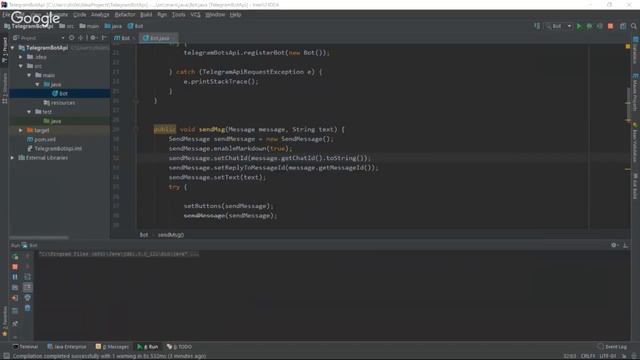
Task: Collapse the TelegramBotApi root node
Action: pos(13,48)
